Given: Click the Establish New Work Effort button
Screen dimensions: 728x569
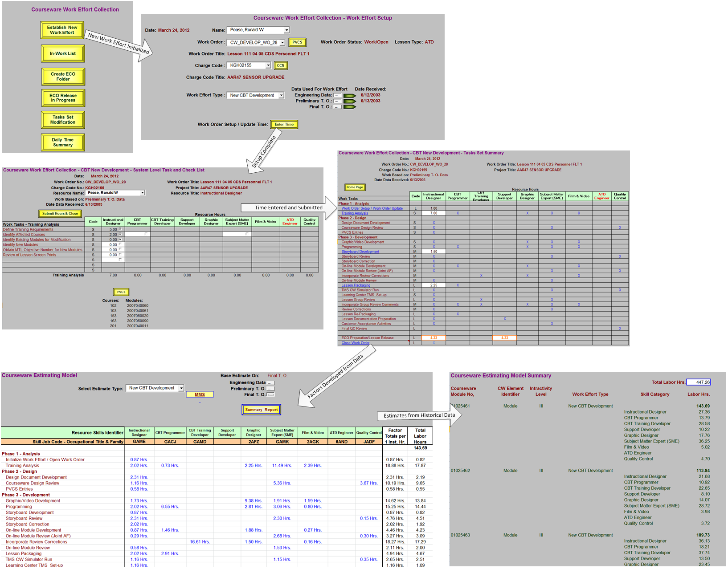Looking at the screenshot, I should coord(63,30).
